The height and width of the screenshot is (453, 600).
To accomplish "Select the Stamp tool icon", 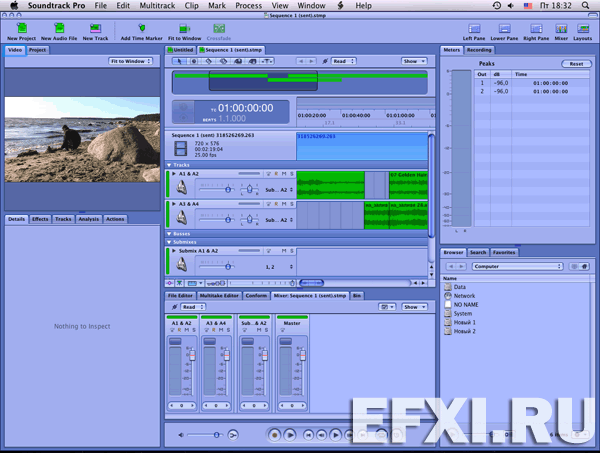I will [252, 61].
